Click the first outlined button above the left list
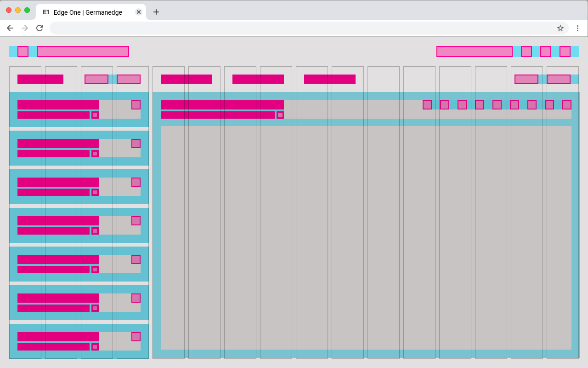This screenshot has width=588, height=368. point(96,79)
